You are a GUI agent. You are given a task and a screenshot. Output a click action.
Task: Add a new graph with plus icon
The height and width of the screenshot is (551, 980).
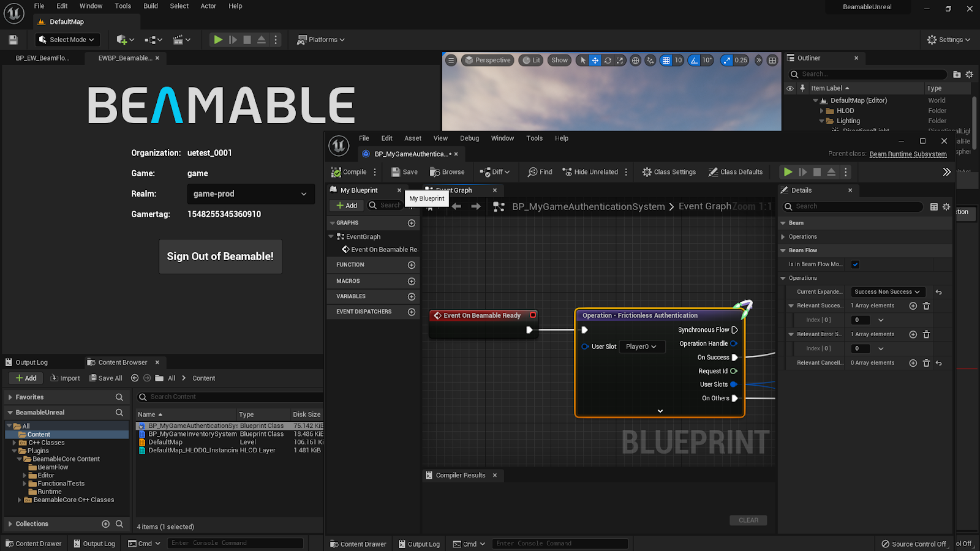pyautogui.click(x=412, y=223)
